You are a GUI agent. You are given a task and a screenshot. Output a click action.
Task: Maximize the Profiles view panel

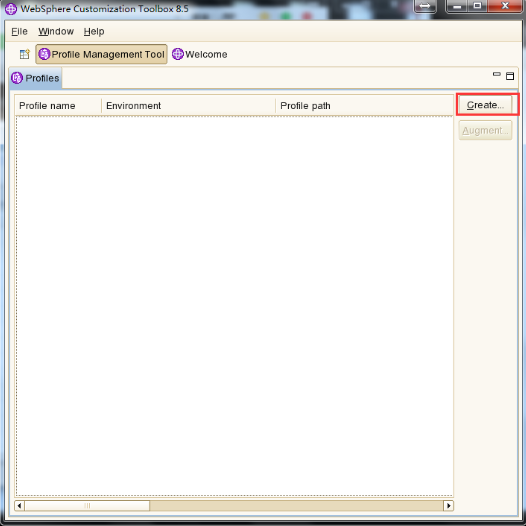[x=510, y=76]
